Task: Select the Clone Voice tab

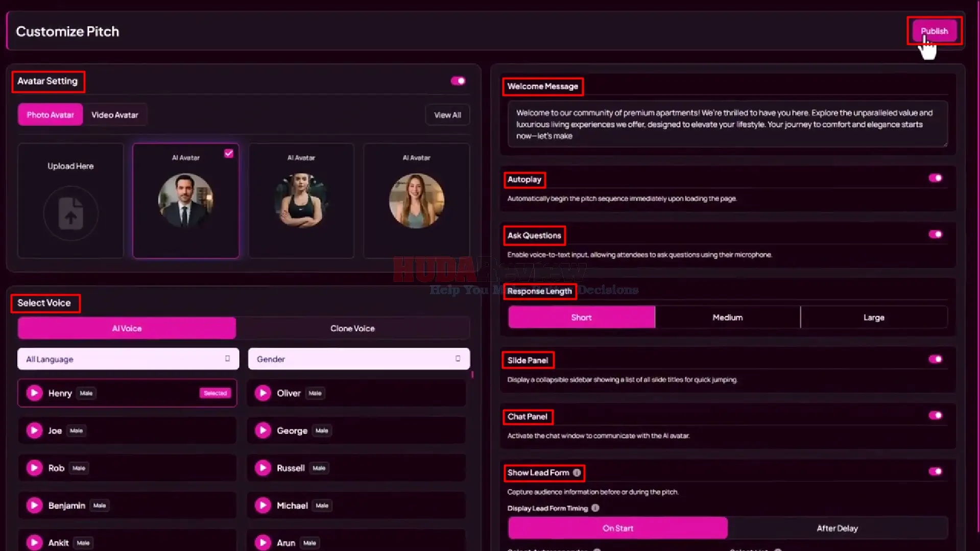Action: (352, 328)
